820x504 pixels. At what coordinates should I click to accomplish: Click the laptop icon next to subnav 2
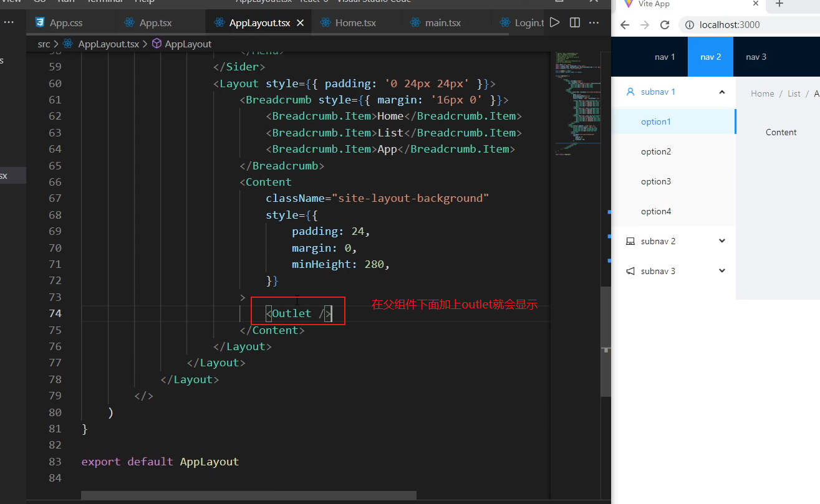point(630,241)
